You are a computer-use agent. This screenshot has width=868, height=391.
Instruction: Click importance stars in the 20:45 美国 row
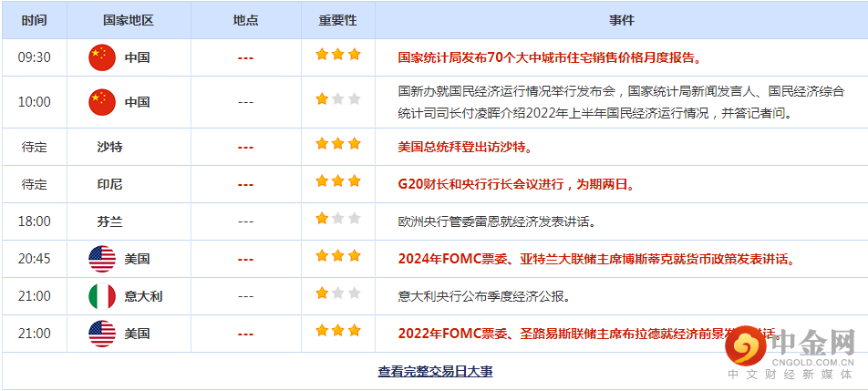tap(337, 255)
